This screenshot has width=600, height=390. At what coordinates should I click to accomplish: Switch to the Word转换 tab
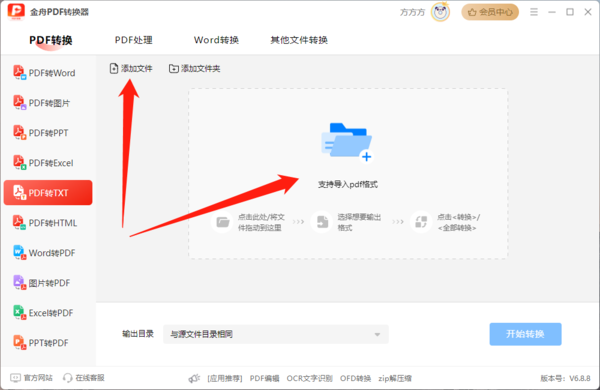216,40
